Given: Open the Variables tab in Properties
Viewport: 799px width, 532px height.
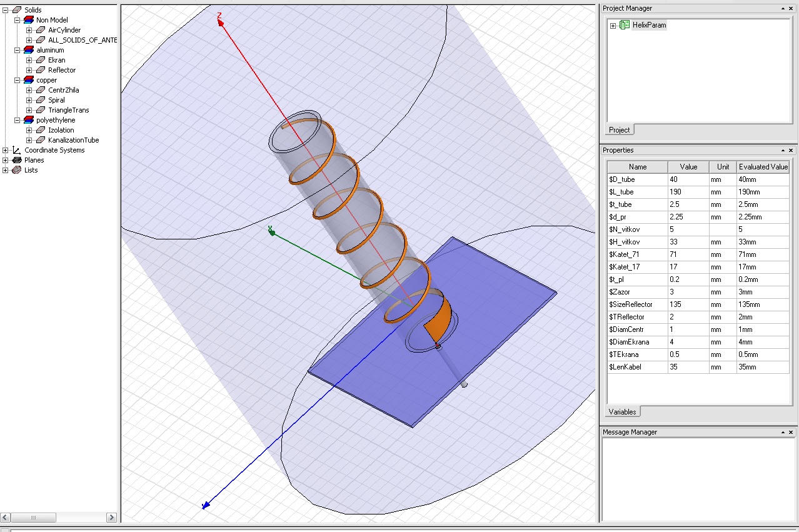Looking at the screenshot, I should coord(622,412).
